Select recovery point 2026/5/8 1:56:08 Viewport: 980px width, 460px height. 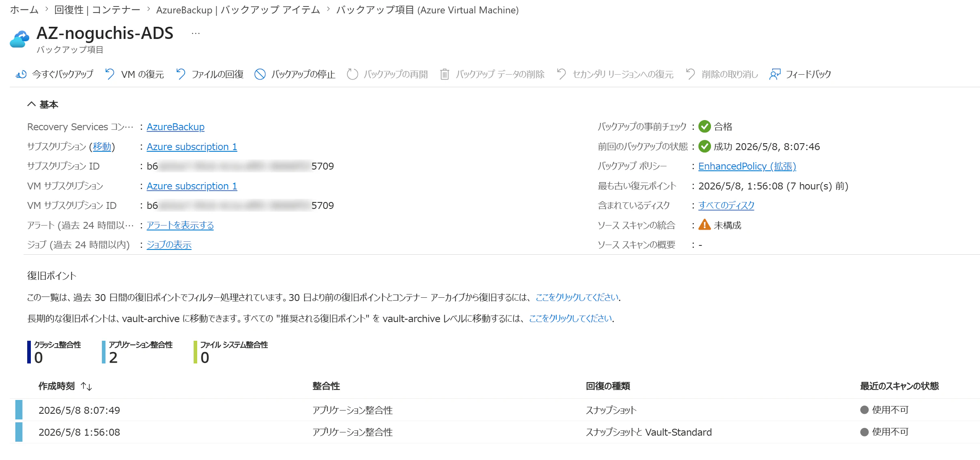click(x=79, y=432)
